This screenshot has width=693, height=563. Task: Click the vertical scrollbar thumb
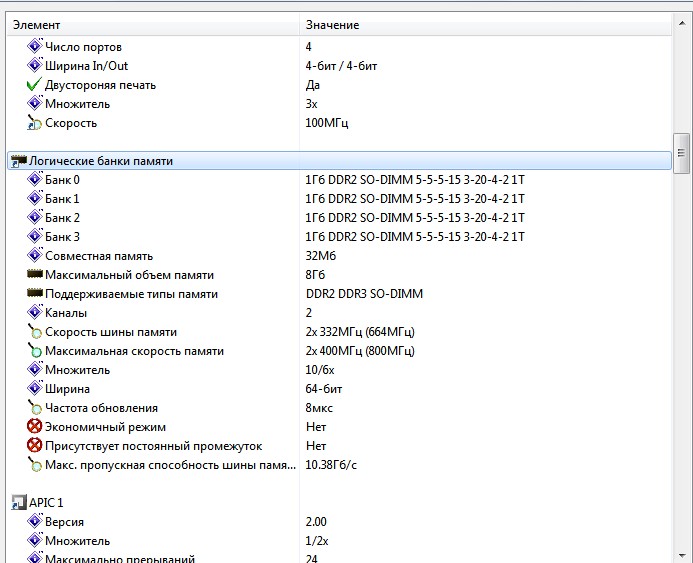[x=682, y=153]
